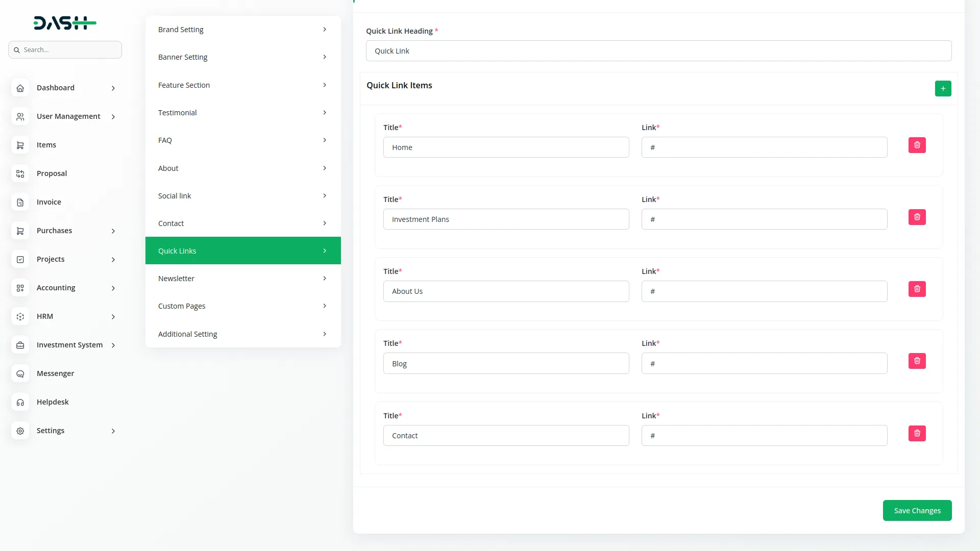This screenshot has width=980, height=551.
Task: Remove the Blog quick link with trash icon
Action: (x=917, y=361)
